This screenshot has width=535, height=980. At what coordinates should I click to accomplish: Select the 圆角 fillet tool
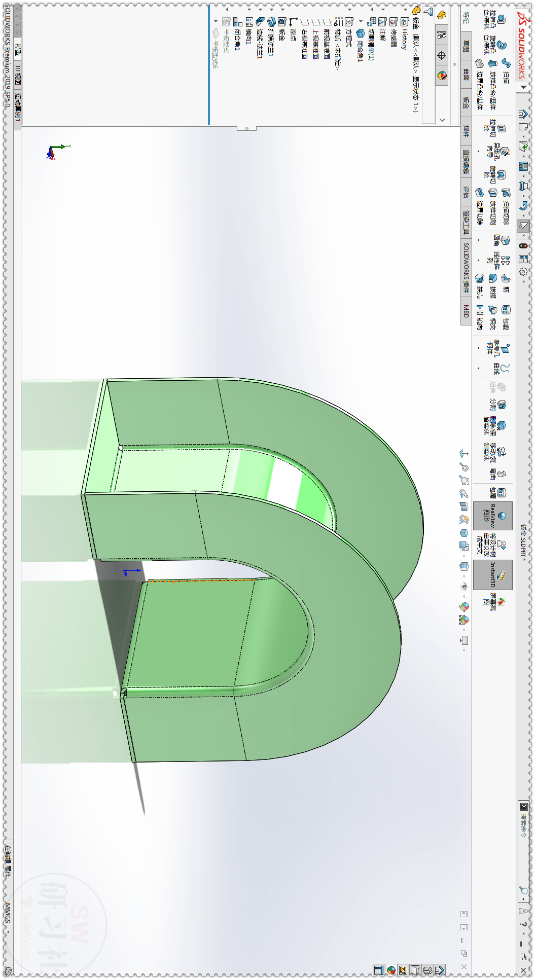(501, 240)
